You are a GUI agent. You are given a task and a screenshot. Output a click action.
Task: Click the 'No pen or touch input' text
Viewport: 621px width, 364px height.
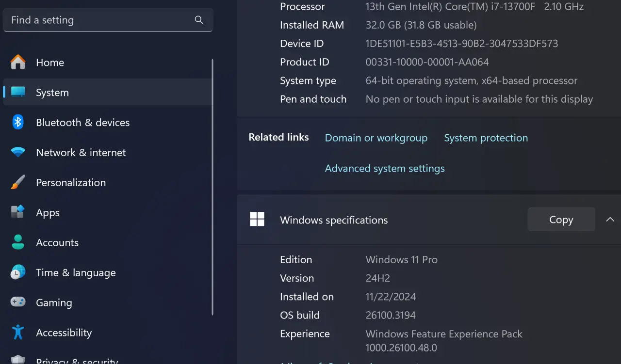pos(479,99)
